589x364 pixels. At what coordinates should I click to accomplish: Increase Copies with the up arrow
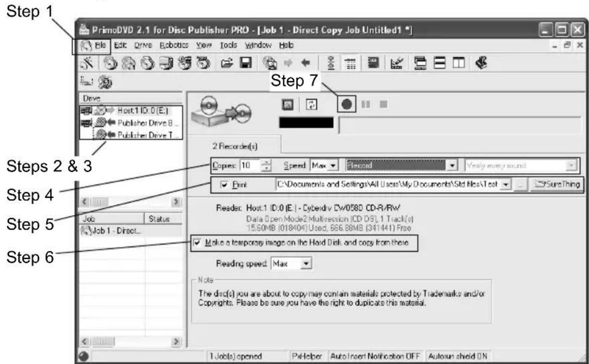(x=266, y=162)
